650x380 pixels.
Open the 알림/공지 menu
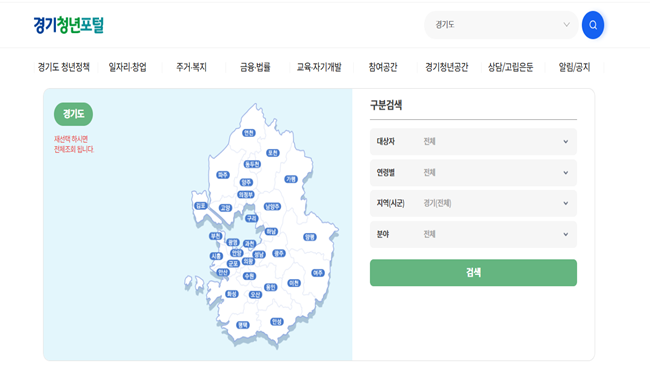click(x=574, y=67)
